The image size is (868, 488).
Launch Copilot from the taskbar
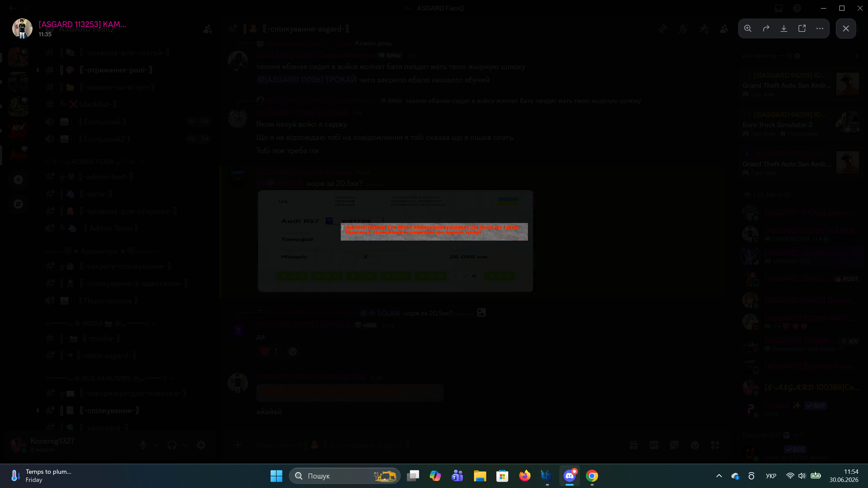(x=435, y=476)
